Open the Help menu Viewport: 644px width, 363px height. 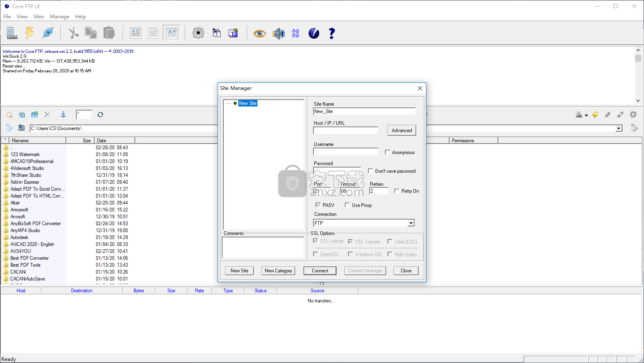(x=80, y=17)
